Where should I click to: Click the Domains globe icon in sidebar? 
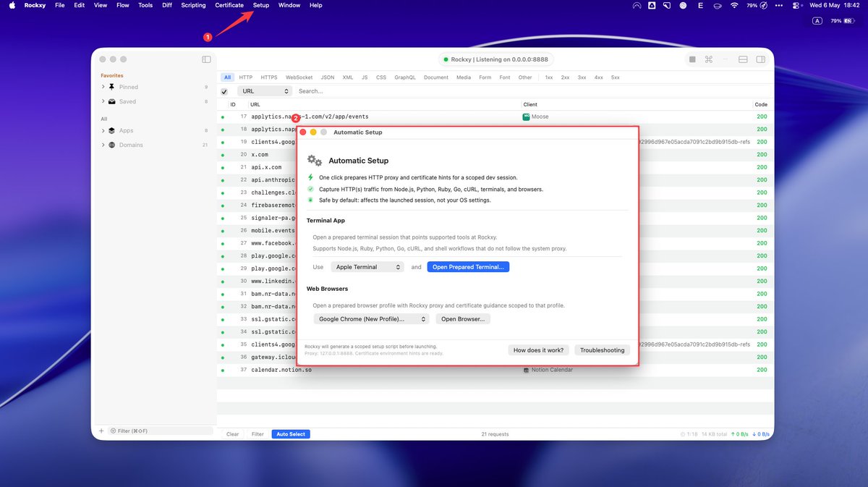click(112, 145)
